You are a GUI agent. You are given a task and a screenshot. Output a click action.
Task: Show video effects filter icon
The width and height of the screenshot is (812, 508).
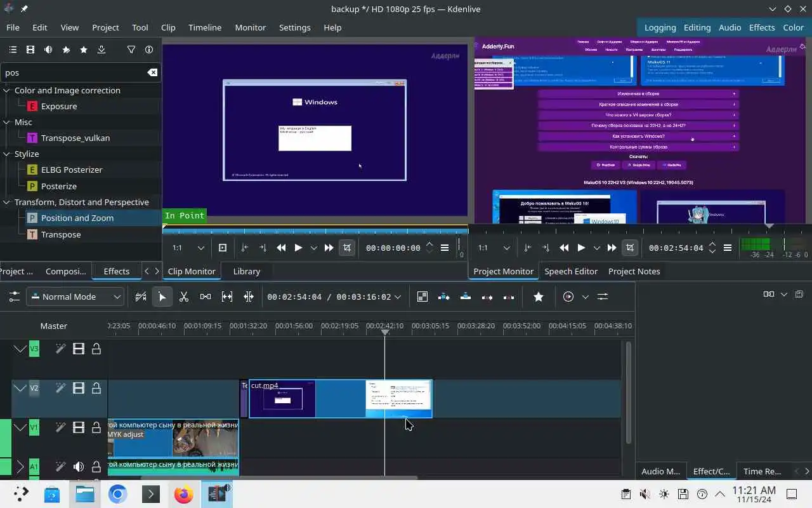[30, 50]
